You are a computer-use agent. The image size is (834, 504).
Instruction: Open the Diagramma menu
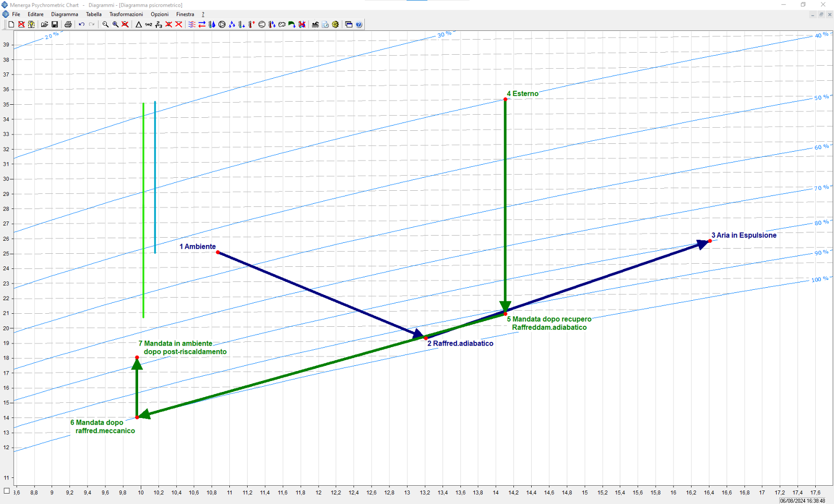(65, 14)
